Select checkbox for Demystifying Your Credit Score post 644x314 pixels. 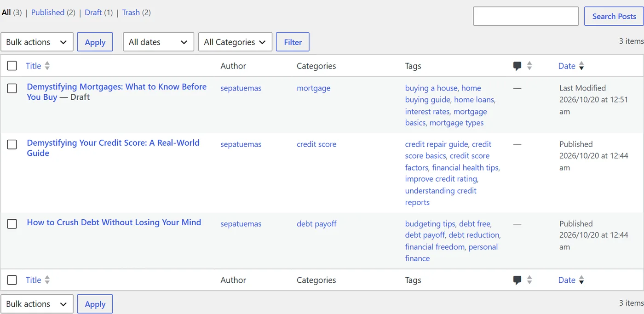(12, 144)
